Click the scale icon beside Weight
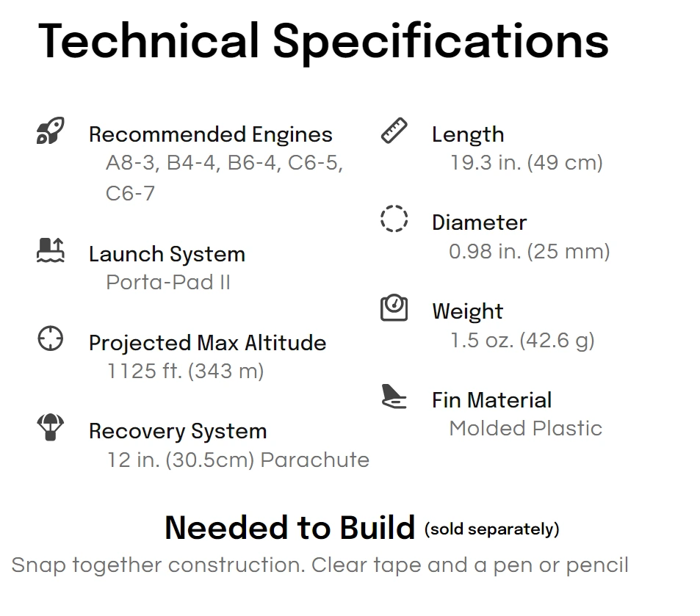The width and height of the screenshot is (700, 616). pyautogui.click(x=394, y=308)
